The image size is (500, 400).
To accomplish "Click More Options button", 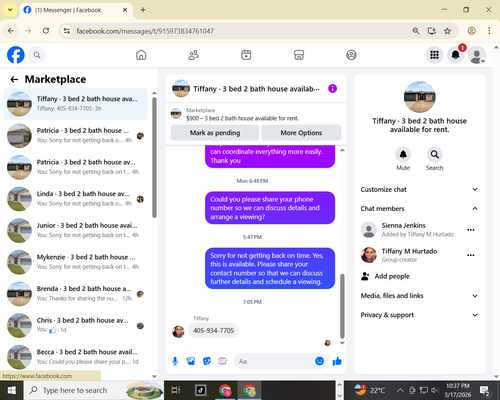I will pyautogui.click(x=301, y=133).
